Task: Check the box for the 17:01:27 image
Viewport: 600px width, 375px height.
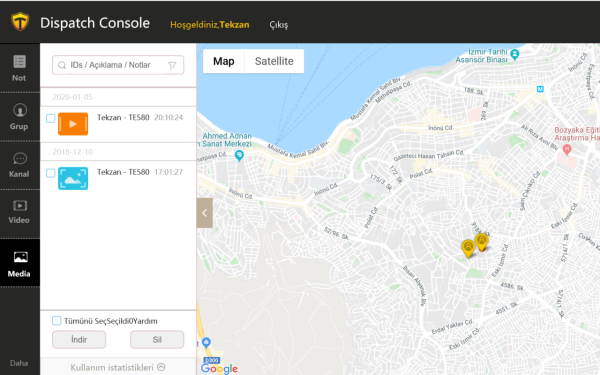Action: click(x=51, y=173)
